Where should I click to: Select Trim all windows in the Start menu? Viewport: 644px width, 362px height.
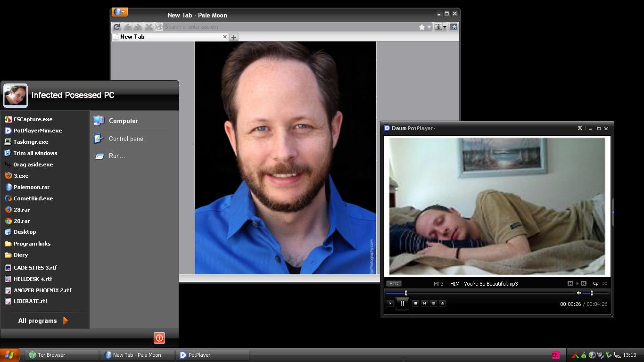(x=45, y=153)
